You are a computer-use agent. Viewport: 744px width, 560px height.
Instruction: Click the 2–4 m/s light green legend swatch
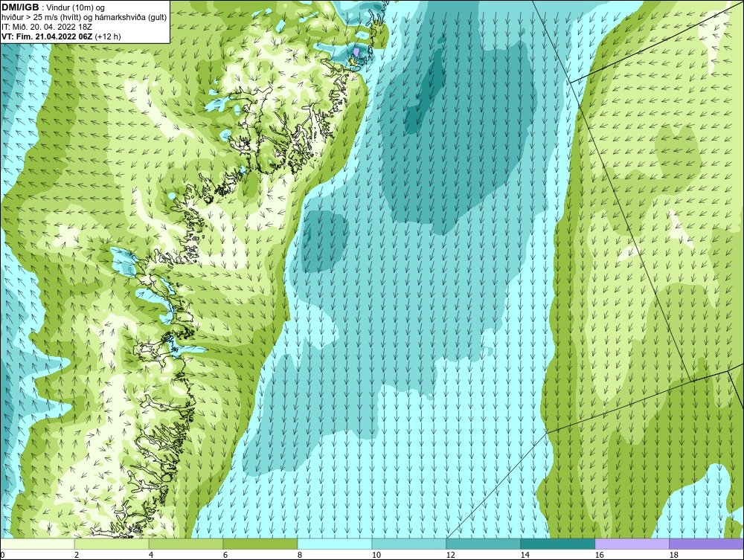112,544
